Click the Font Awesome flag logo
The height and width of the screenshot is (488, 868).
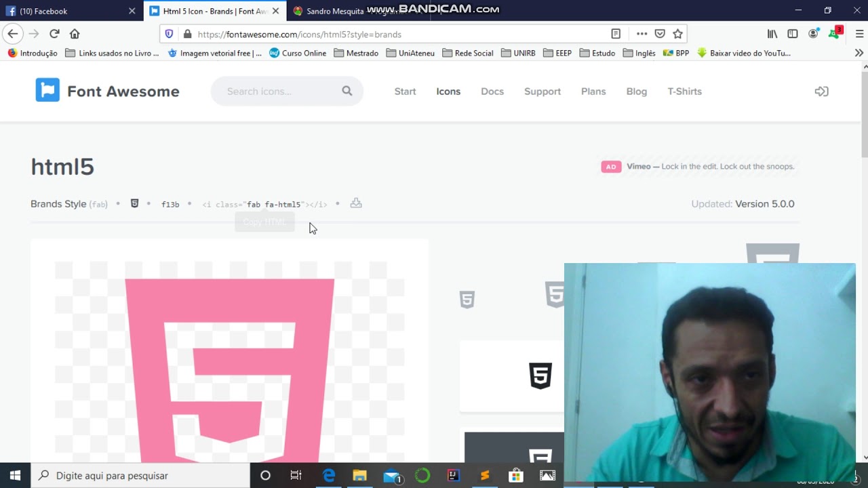[x=47, y=90]
